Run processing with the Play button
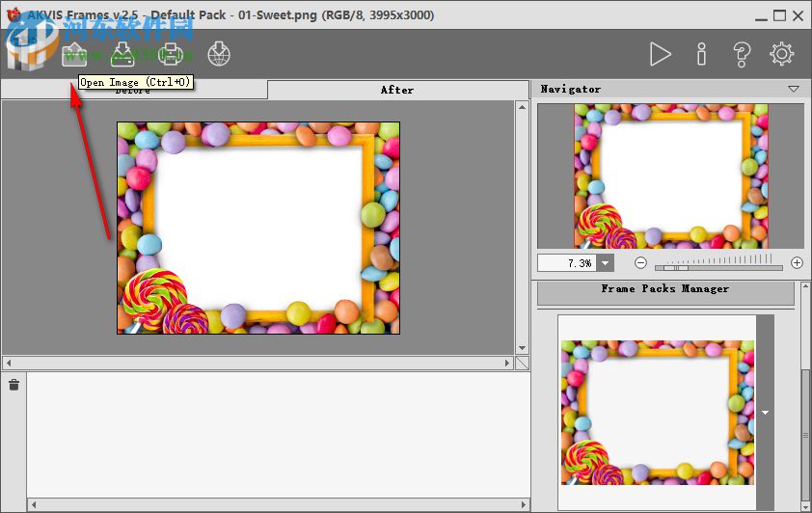The width and height of the screenshot is (812, 513). 661,54
